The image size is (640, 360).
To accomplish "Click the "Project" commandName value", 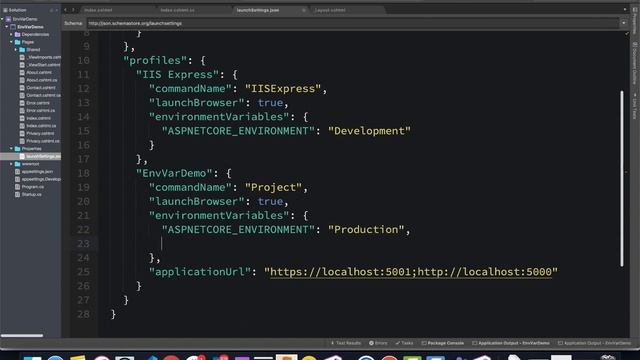I will [273, 187].
